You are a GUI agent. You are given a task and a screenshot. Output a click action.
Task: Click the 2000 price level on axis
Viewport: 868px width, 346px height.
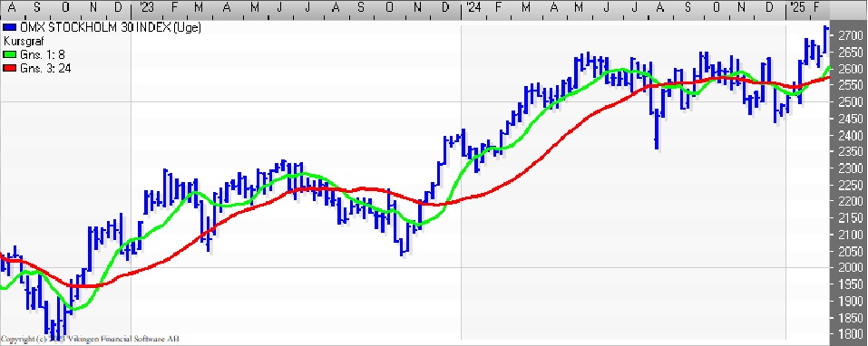coord(850,268)
